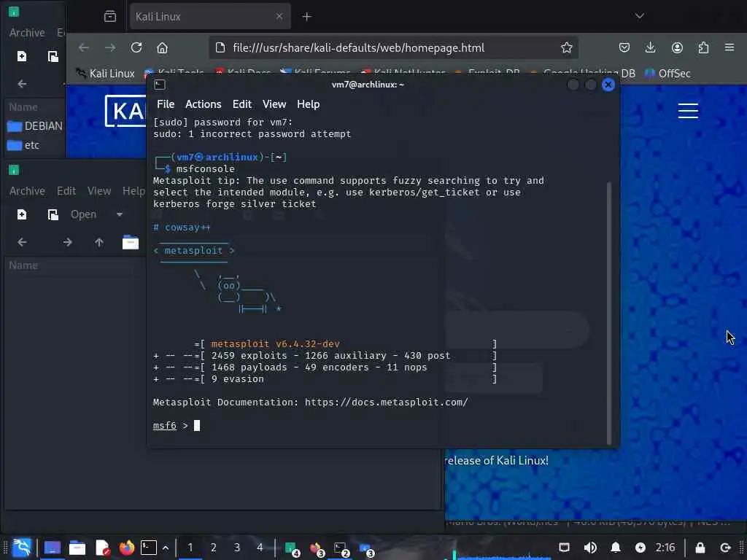Select the Kali Linux browser tab
The width and height of the screenshot is (747, 560).
point(210,17)
